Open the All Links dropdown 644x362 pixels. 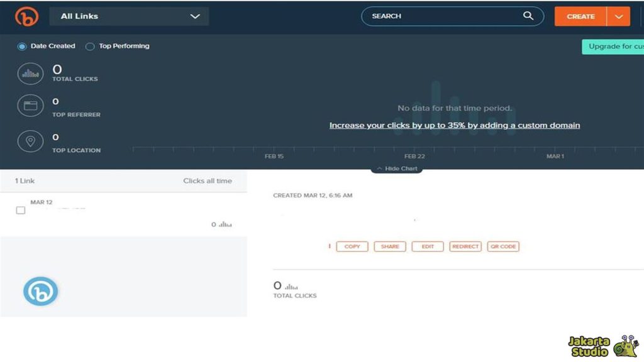click(129, 16)
